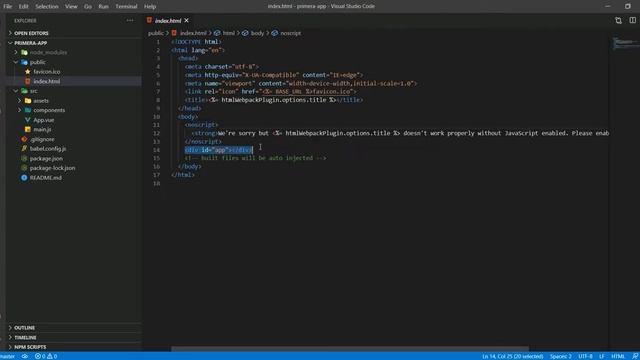Screen dimensions: 640x360
Task: Open the Selection menu
Action: point(47,7)
